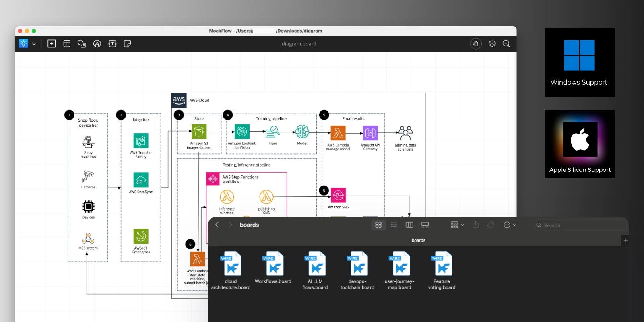Select the Amazon SNS icon
The image size is (644, 322).
pyautogui.click(x=338, y=196)
